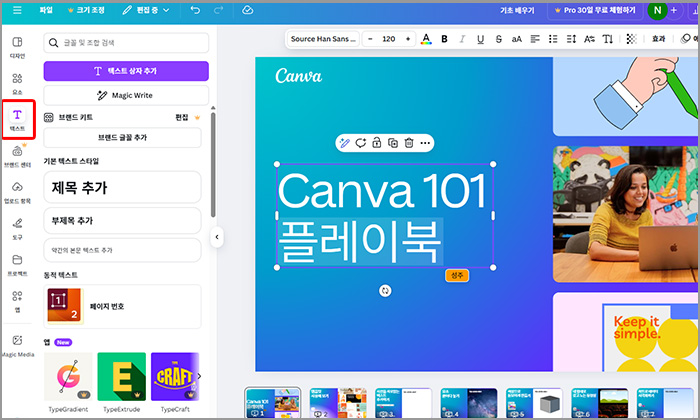
Task: Undo the last action
Action: click(x=195, y=10)
